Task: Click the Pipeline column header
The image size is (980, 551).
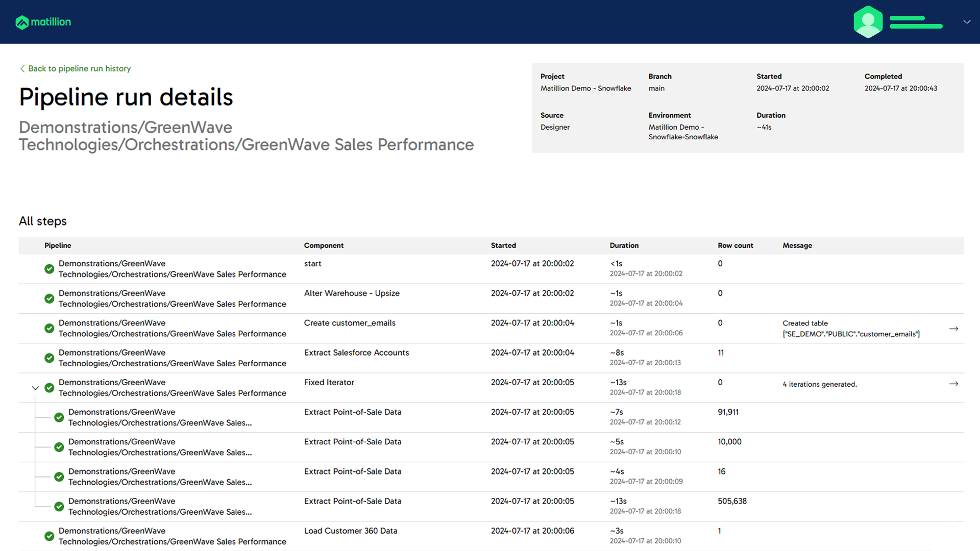Action: pyautogui.click(x=58, y=245)
